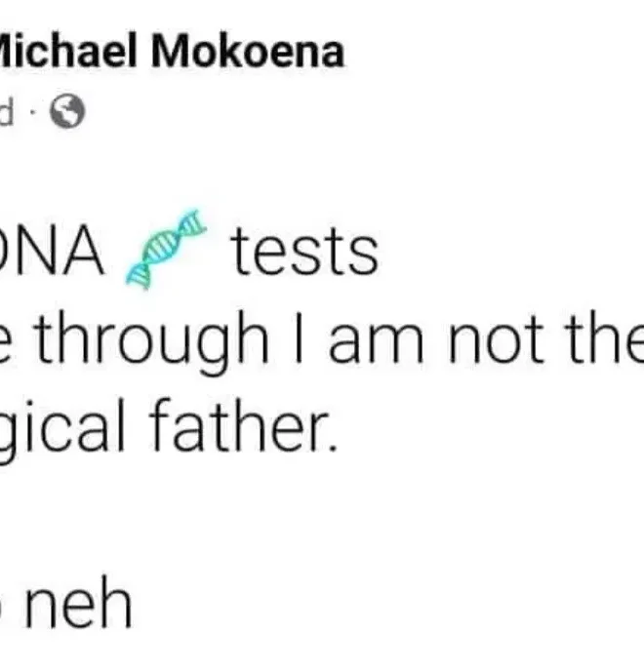Image resolution: width=644 pixels, height=672 pixels.
Task: Open the post timestamp ending in 'd'
Action: point(7,113)
